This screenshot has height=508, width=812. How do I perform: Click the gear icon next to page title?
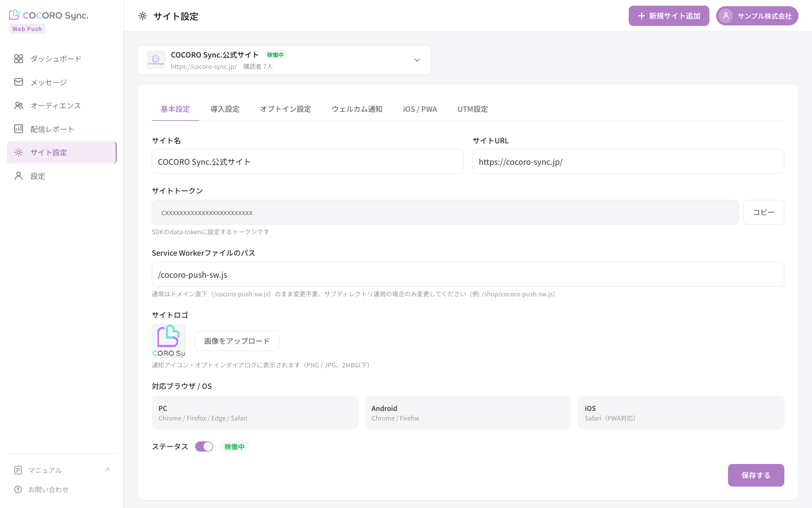click(x=143, y=16)
